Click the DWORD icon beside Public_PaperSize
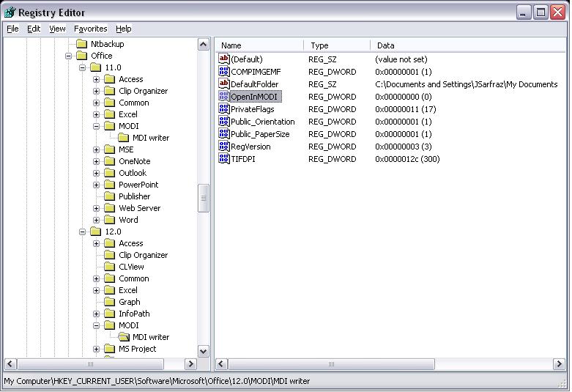Viewport: 572px width, 392px height. (223, 133)
